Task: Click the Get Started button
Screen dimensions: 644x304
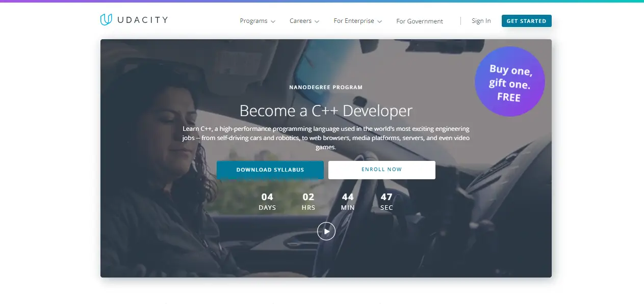Action: click(x=526, y=21)
